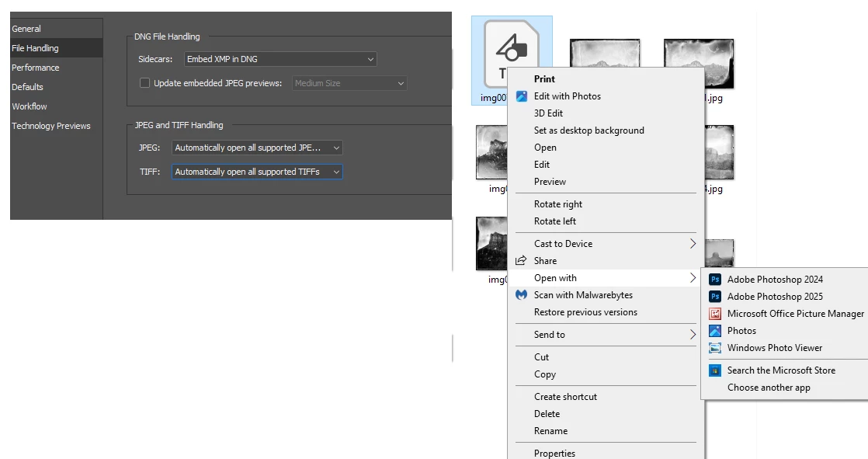This screenshot has height=459, width=868.
Task: Open Properties from the context menu
Action: 606,453
